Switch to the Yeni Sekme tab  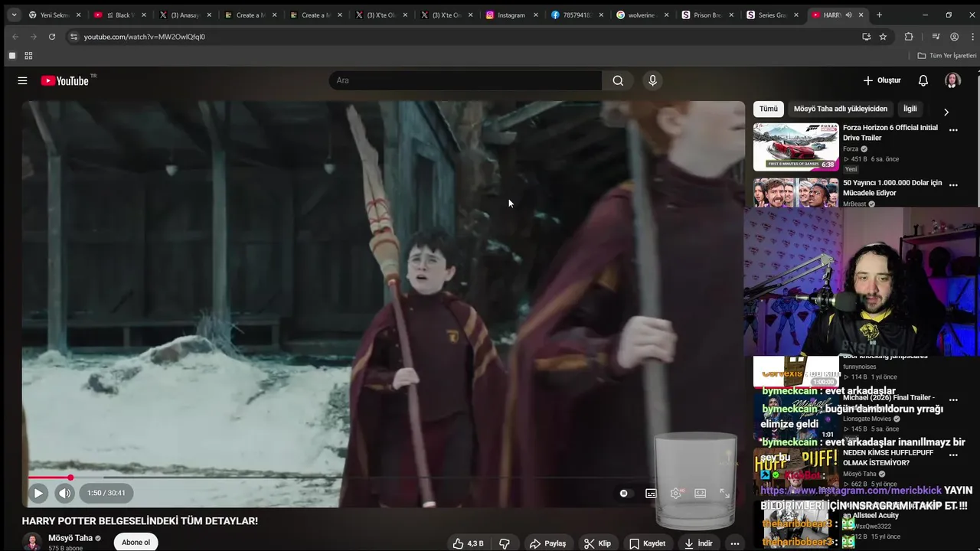pyautogui.click(x=54, y=15)
